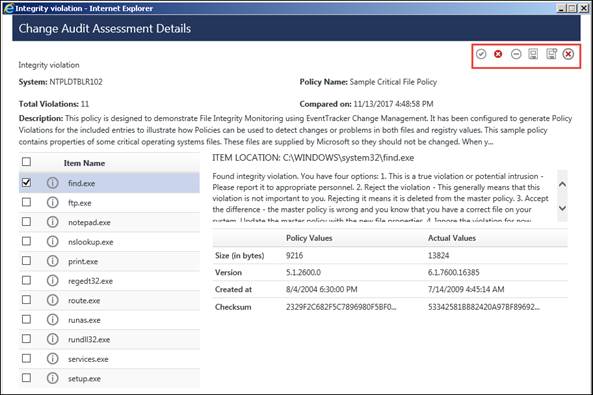Select the setup.exe item row
This screenshot has width=593, height=395.
109,378
